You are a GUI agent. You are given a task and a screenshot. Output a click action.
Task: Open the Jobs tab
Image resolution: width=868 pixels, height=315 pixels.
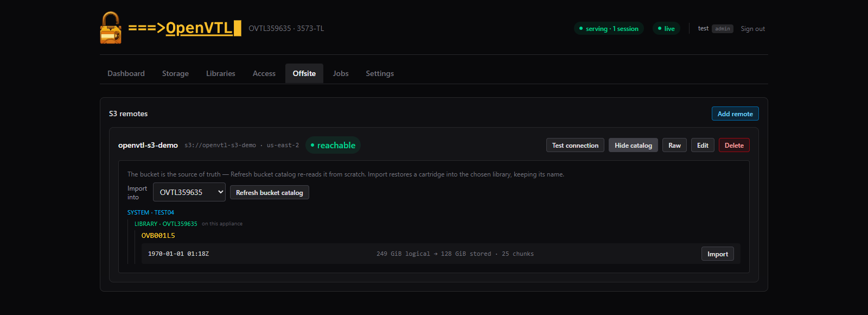(341, 73)
